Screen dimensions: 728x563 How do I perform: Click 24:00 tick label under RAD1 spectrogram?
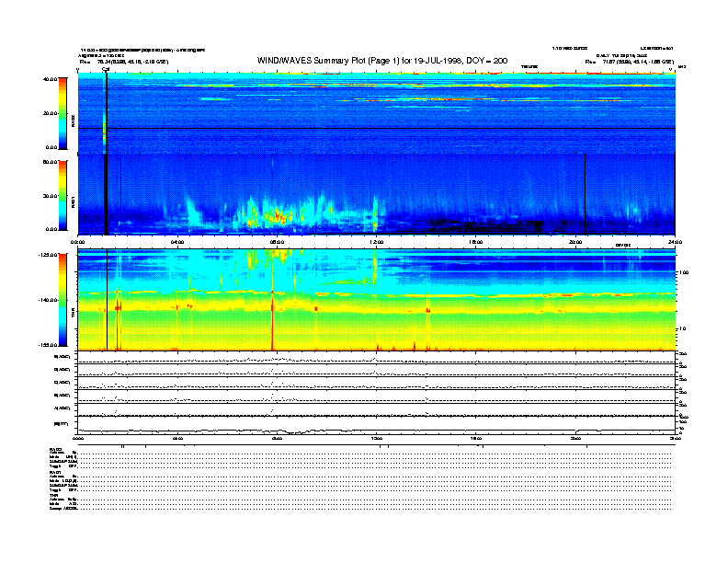pyautogui.click(x=675, y=242)
